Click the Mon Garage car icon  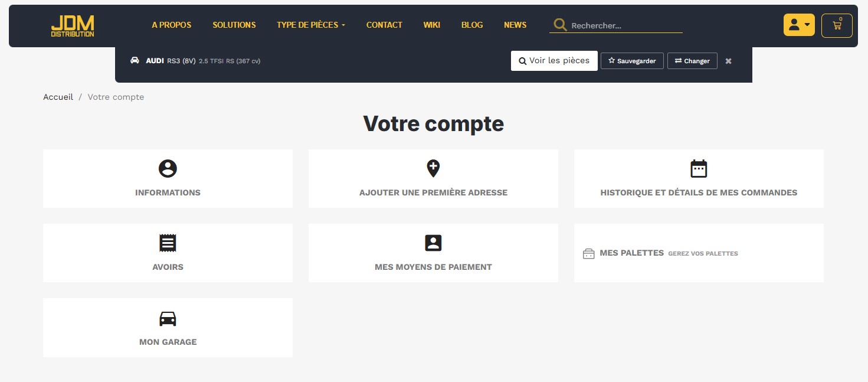pyautogui.click(x=168, y=319)
